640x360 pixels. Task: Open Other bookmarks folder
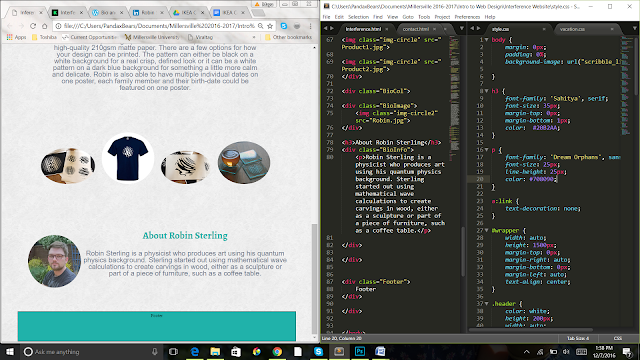pos(288,37)
